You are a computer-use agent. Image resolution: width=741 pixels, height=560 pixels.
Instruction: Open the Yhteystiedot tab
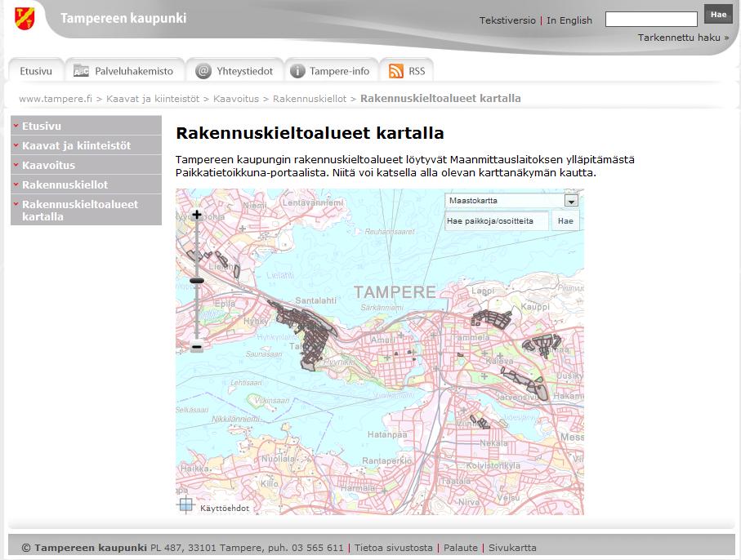(234, 71)
